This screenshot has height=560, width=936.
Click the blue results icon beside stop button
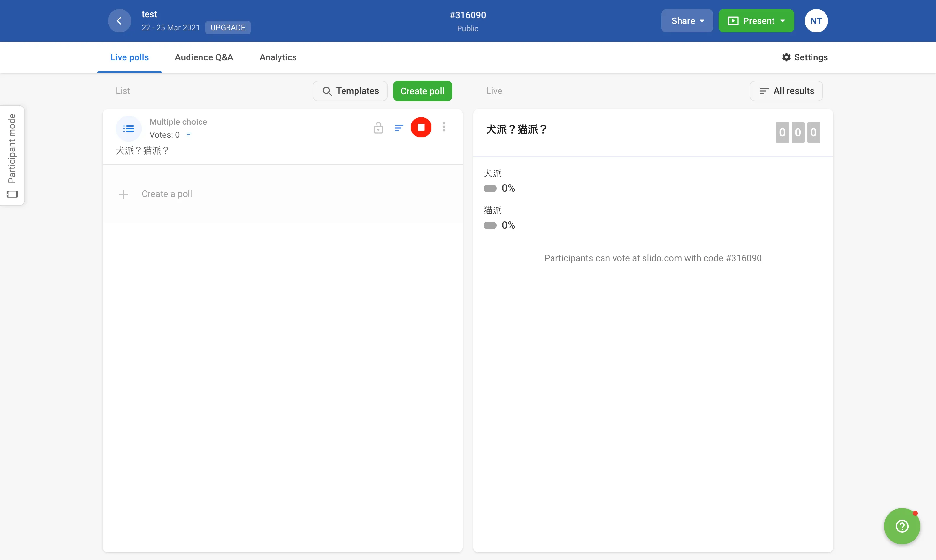pos(399,128)
